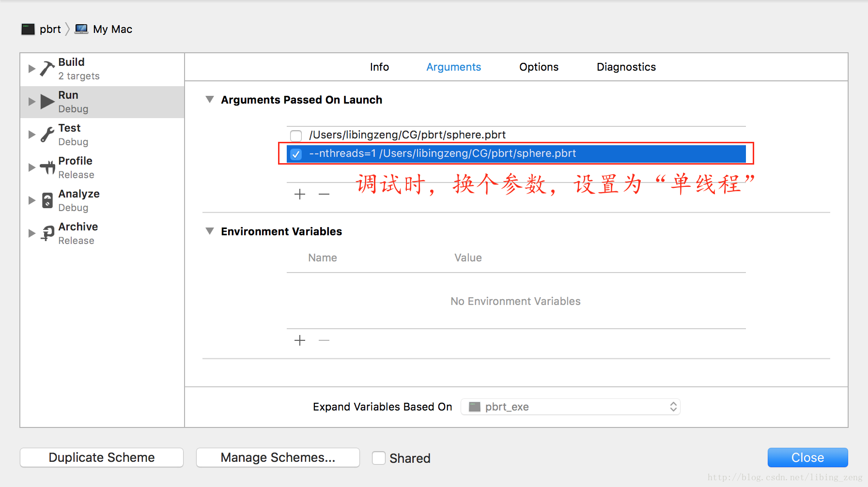868x487 pixels.
Task: Click the blue Close button
Action: 807,457
